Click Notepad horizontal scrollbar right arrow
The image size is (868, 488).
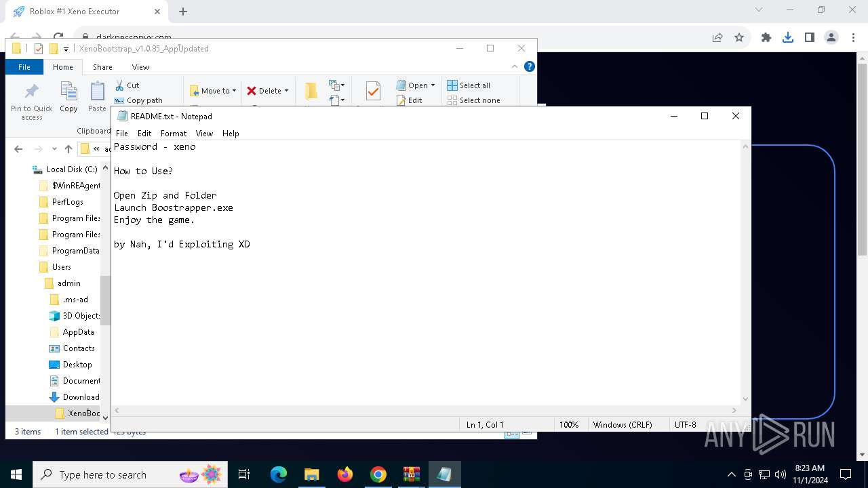click(734, 410)
